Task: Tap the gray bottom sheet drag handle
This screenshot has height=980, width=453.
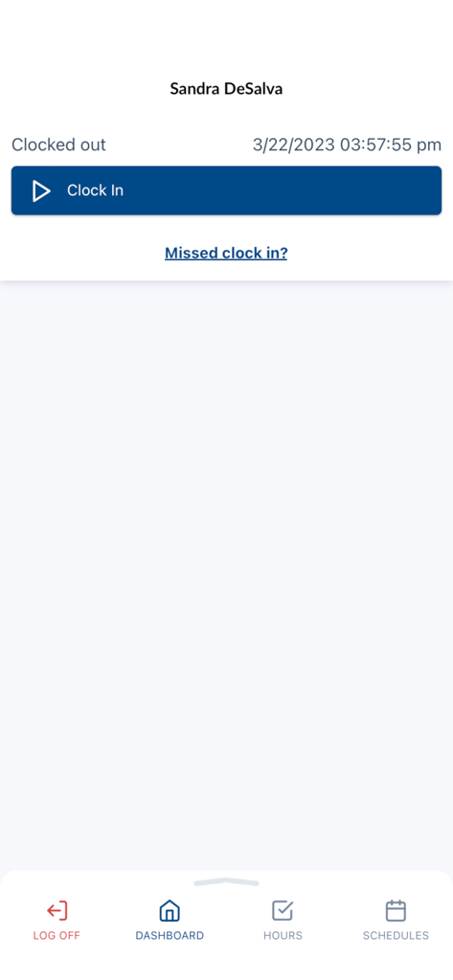Action: [226, 881]
